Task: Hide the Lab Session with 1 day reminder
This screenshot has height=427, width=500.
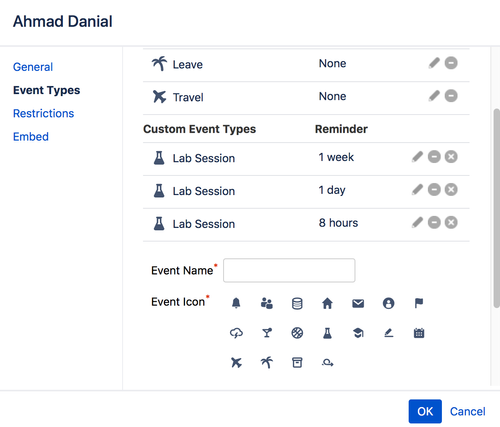Action: 434,190
